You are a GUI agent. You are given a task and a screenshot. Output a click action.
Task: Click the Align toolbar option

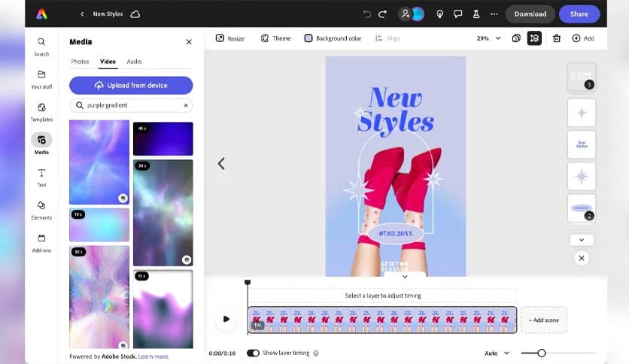tap(387, 38)
